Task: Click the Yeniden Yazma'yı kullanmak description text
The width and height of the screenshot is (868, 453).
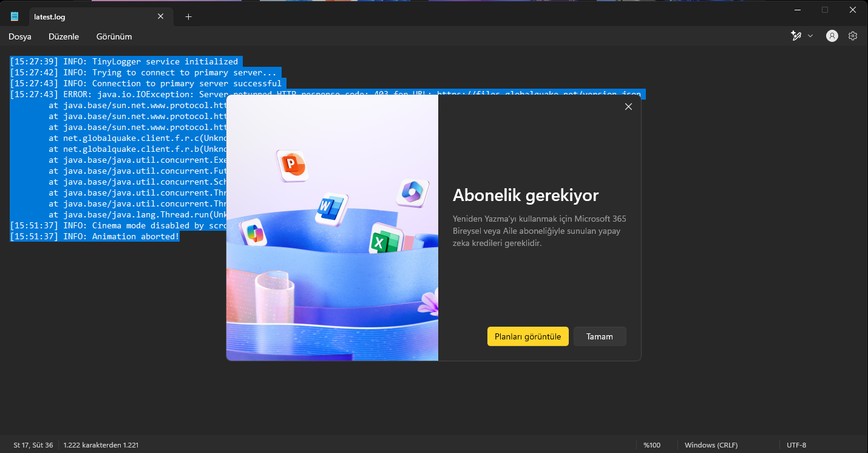Action: [x=540, y=231]
